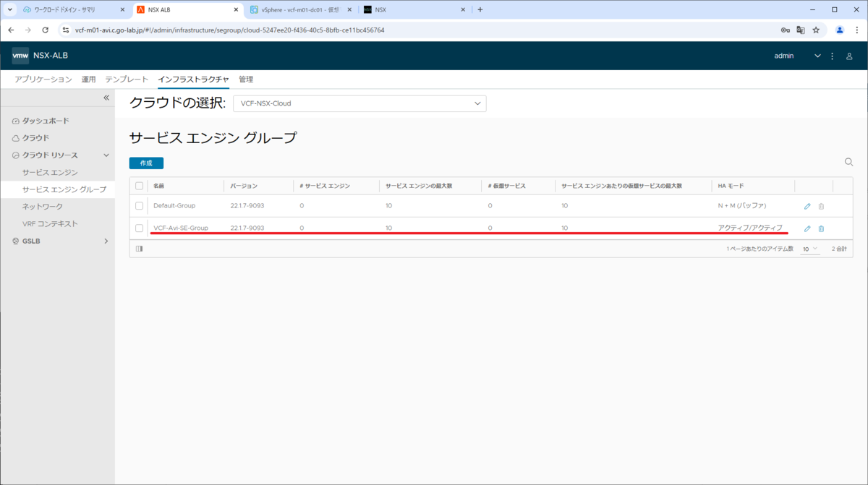Reload the browser page
The width and height of the screenshot is (868, 485).
click(45, 30)
